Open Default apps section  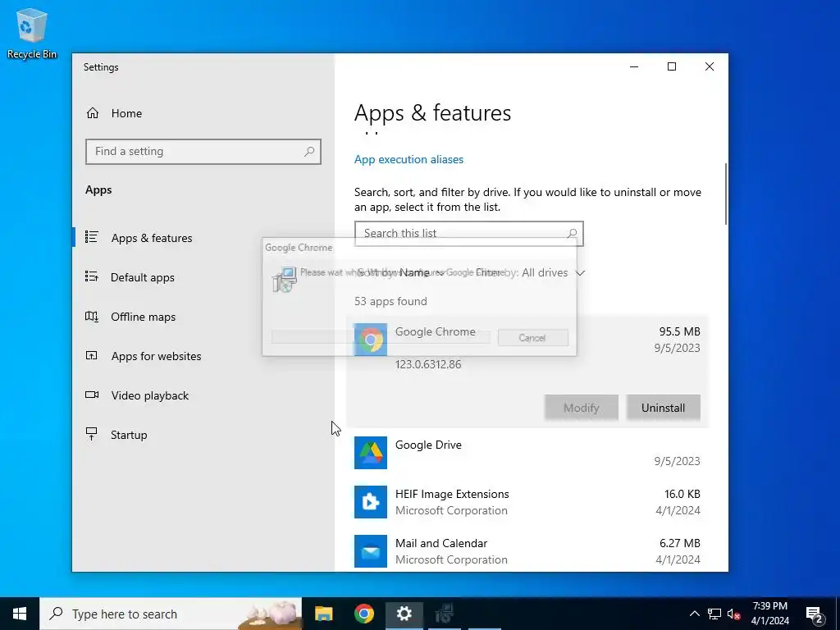pyautogui.click(x=143, y=277)
